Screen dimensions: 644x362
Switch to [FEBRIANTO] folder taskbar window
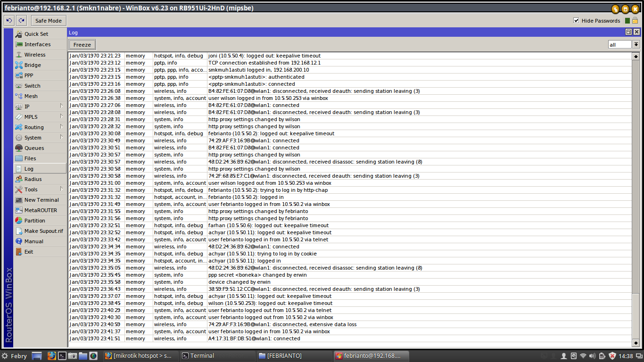coord(295,356)
